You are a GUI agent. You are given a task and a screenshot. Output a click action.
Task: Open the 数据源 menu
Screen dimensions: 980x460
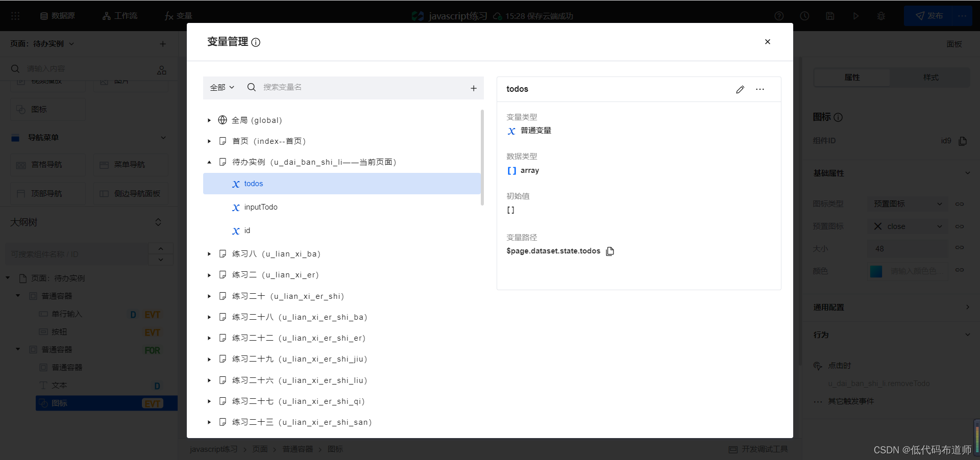tap(57, 16)
